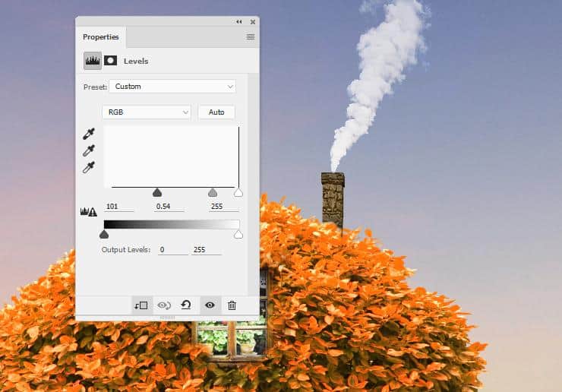Click the Auto levels button
This screenshot has width=562, height=392.
[x=216, y=112]
